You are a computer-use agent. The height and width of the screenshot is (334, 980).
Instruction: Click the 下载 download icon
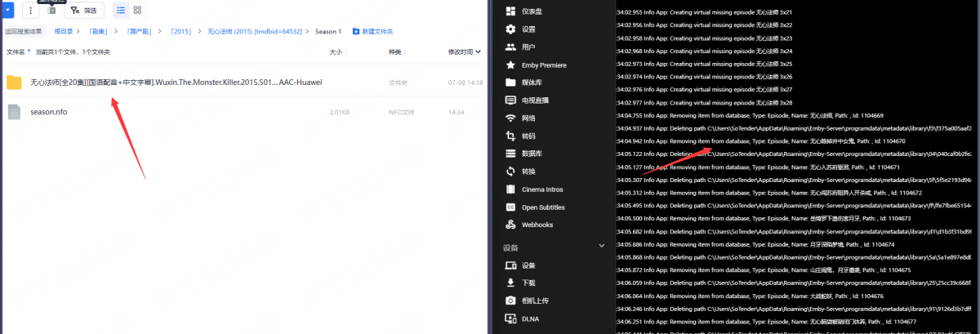[x=510, y=283]
